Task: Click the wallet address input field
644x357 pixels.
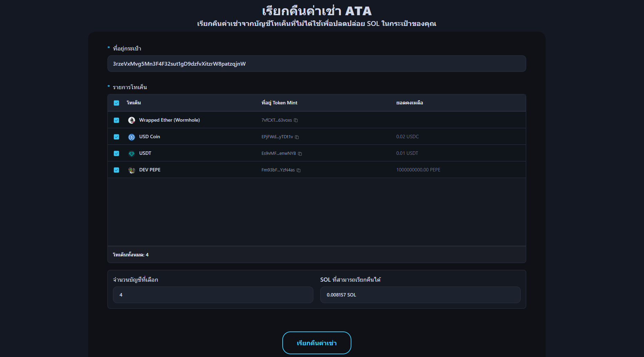Action: click(x=316, y=64)
